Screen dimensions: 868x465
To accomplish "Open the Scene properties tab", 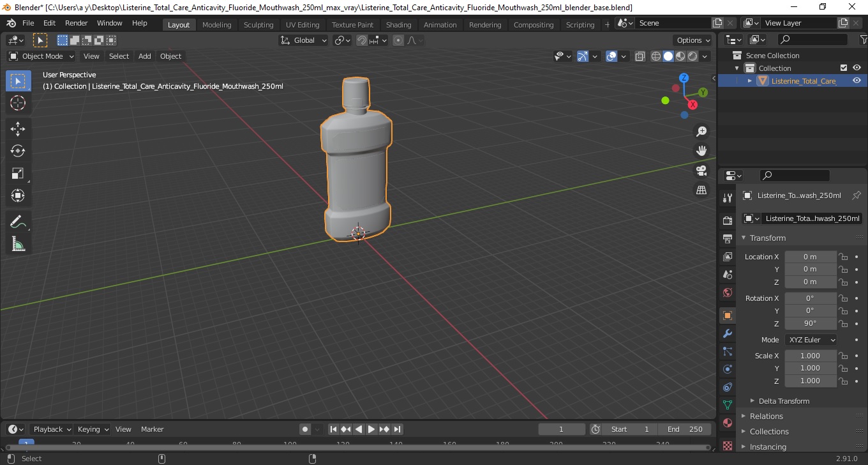I will tap(727, 274).
